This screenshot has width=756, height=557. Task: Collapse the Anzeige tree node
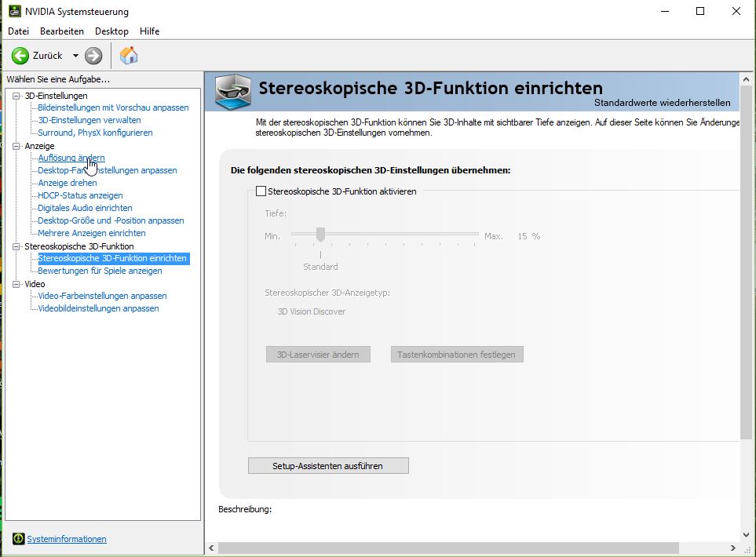pos(16,146)
